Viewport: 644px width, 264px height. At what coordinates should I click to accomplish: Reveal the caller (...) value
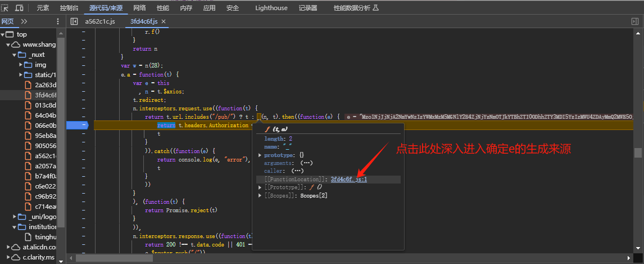pos(298,171)
